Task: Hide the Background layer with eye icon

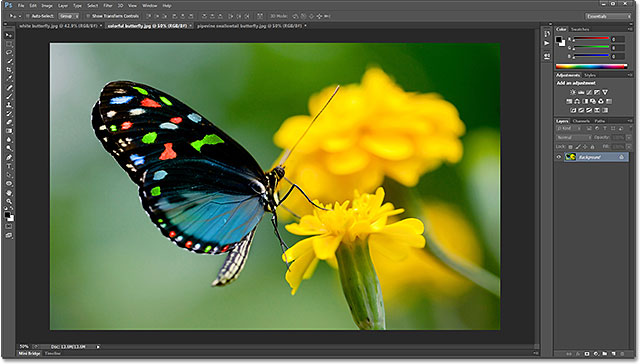Action: tap(559, 157)
